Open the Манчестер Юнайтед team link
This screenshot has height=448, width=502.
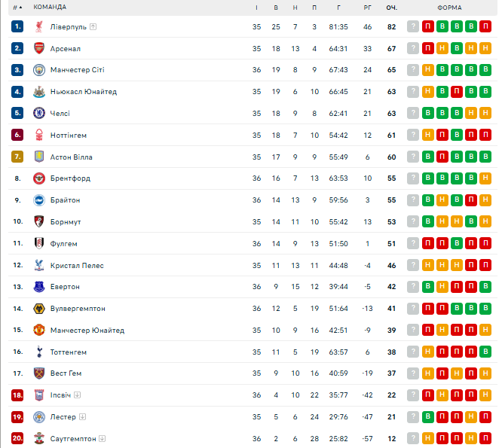coord(87,331)
